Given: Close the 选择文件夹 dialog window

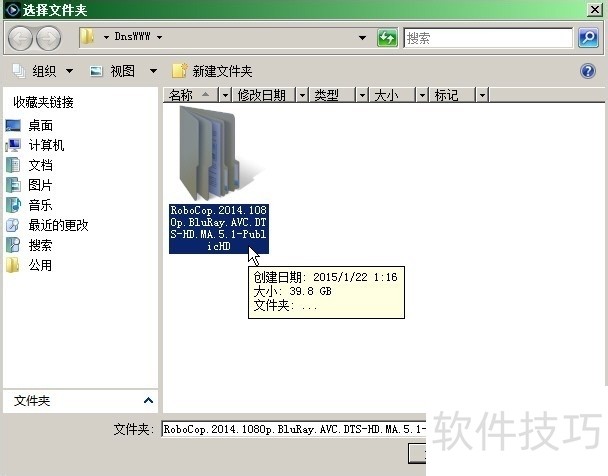Looking at the screenshot, I should click(x=594, y=9).
